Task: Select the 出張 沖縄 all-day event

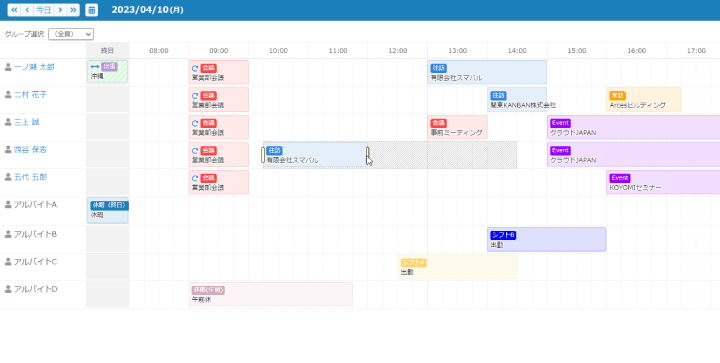Action: [107, 72]
